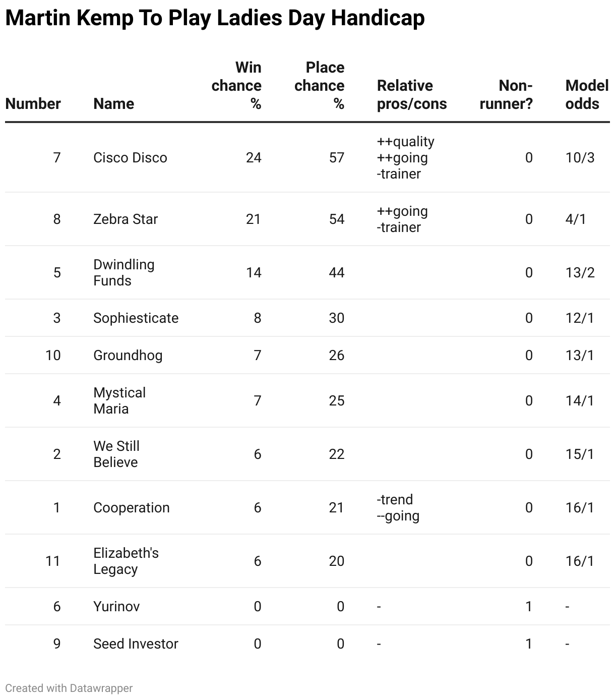
Task: Click the We Still Believe entry
Action: click(x=116, y=454)
